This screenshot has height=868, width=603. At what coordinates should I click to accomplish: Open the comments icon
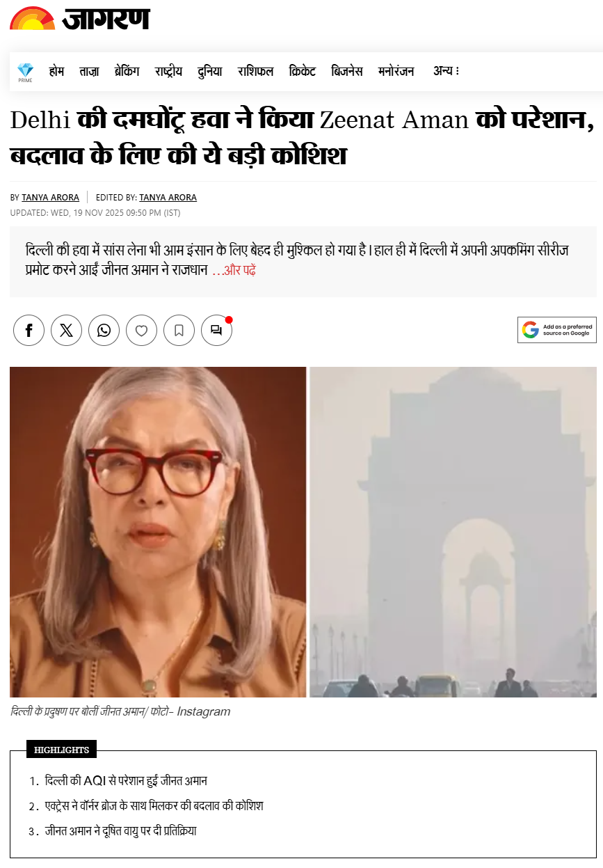[x=216, y=331]
